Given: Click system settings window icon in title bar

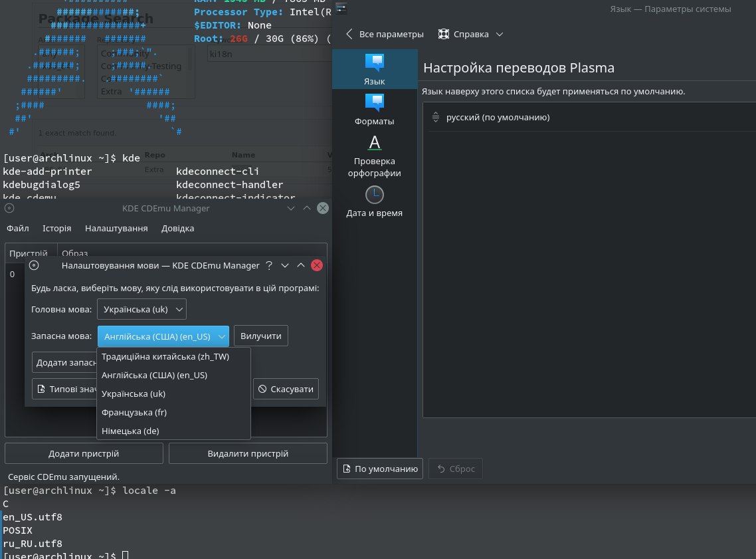Looking at the screenshot, I should point(341,8).
